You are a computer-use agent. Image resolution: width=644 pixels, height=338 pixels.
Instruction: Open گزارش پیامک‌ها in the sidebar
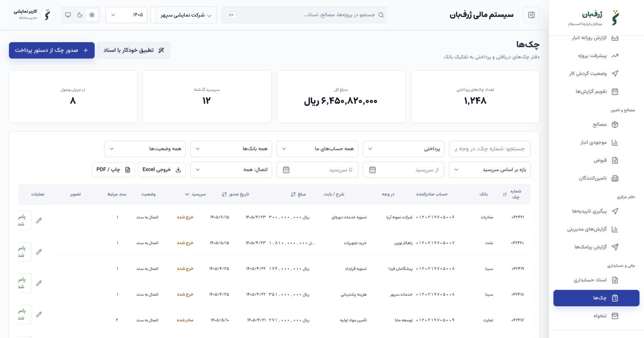[x=596, y=247]
